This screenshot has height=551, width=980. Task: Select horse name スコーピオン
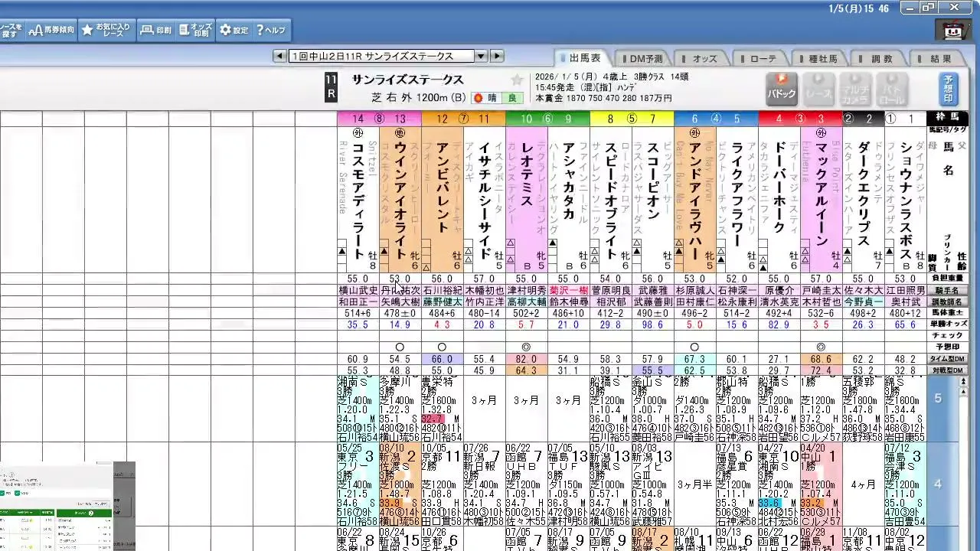[653, 181]
